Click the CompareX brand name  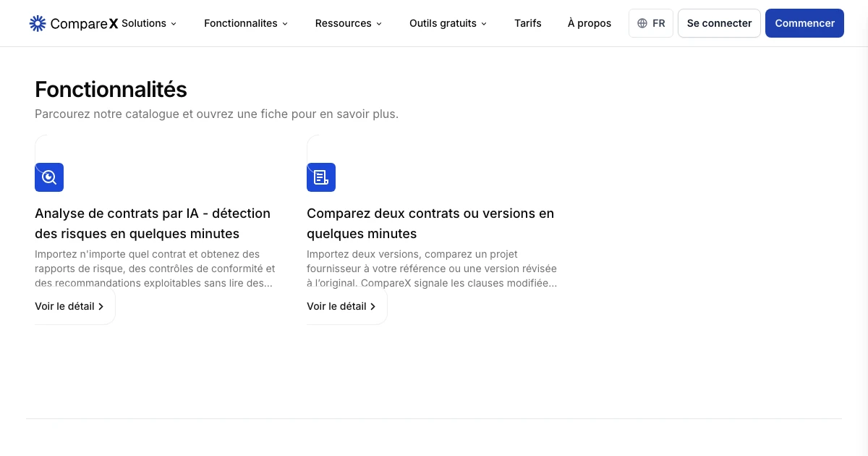click(84, 24)
